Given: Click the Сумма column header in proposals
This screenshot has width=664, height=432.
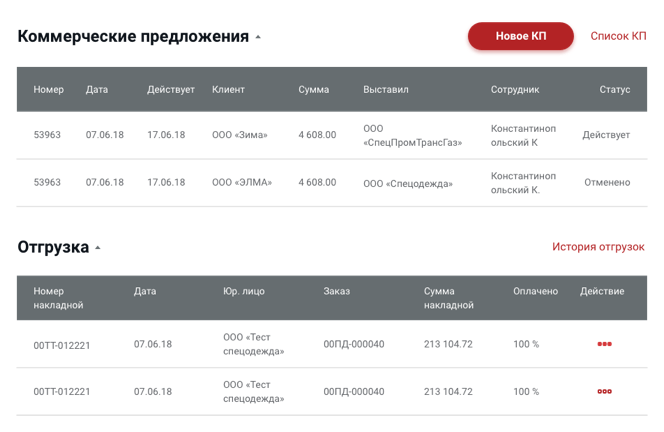Looking at the screenshot, I should (313, 89).
